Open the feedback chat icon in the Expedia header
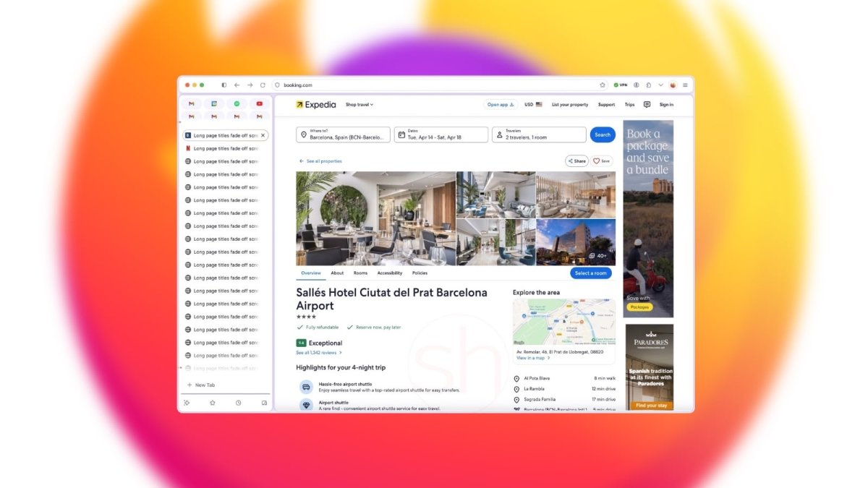868x488 pixels. (x=647, y=104)
